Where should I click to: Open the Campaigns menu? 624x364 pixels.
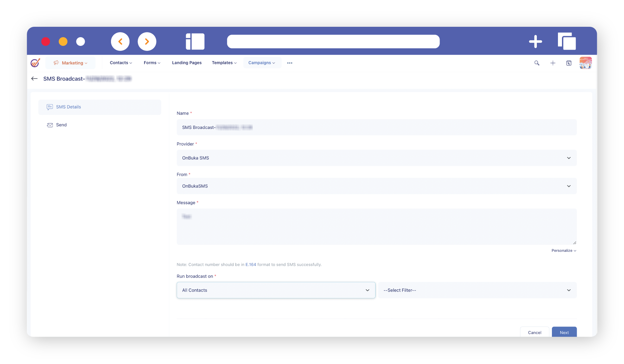262,63
